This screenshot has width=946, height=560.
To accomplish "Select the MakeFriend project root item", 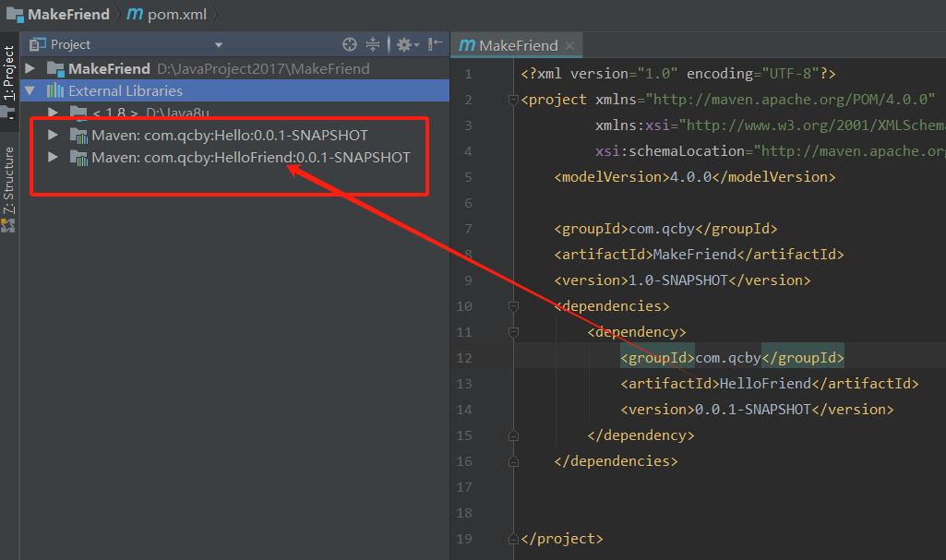I will pyautogui.click(x=235, y=68).
